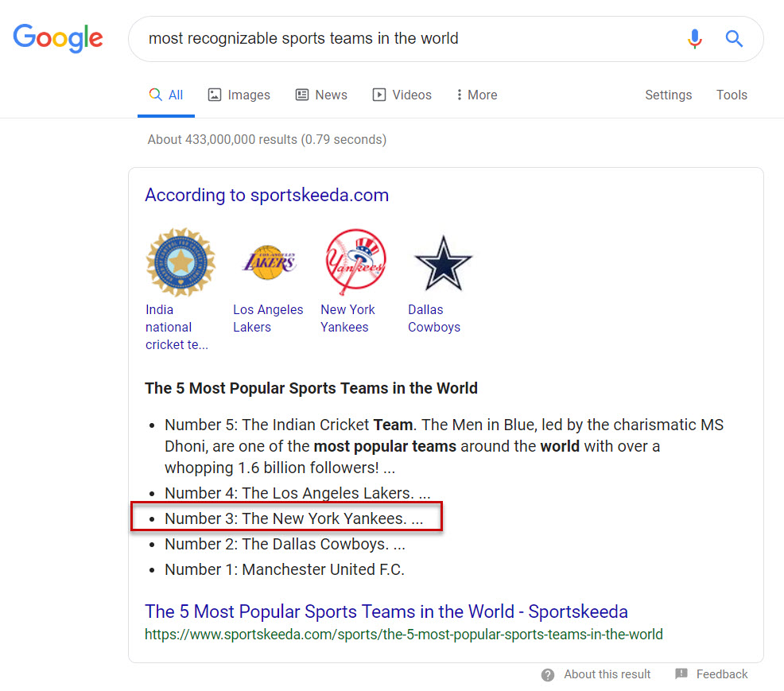
Task: Click the Los Angeles Lakers logo
Action: click(269, 262)
